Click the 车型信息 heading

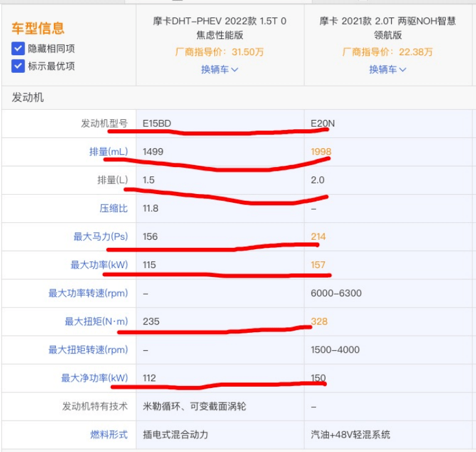pyautogui.click(x=38, y=28)
